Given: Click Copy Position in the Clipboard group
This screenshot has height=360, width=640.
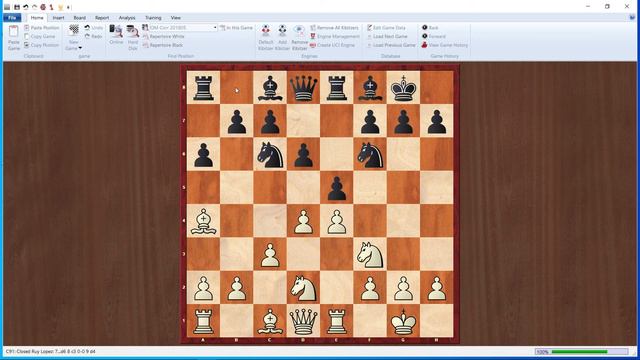Looking at the screenshot, I should coord(42,45).
